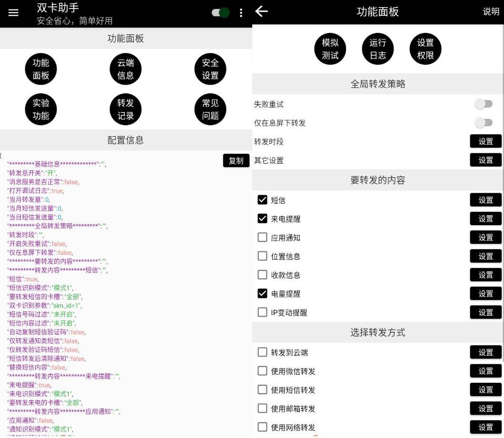The width and height of the screenshot is (504, 438).
Task: Open 常见问题 help icon
Action: tap(210, 109)
